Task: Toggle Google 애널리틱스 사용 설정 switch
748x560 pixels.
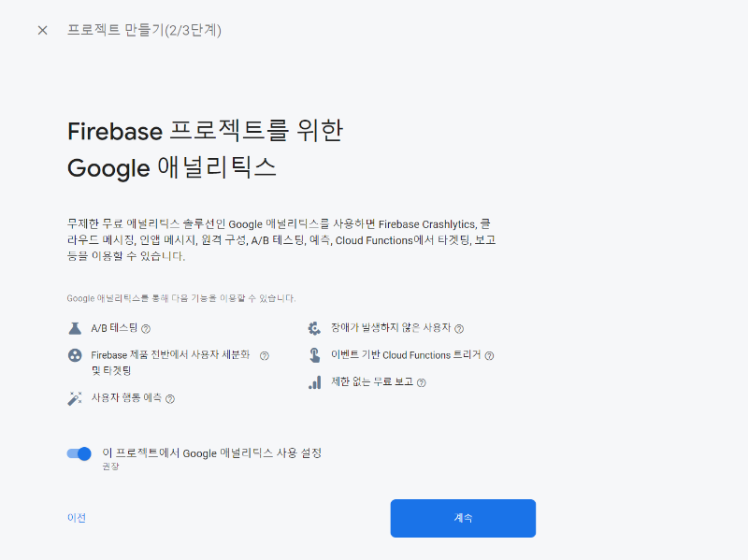Action: pos(79,453)
